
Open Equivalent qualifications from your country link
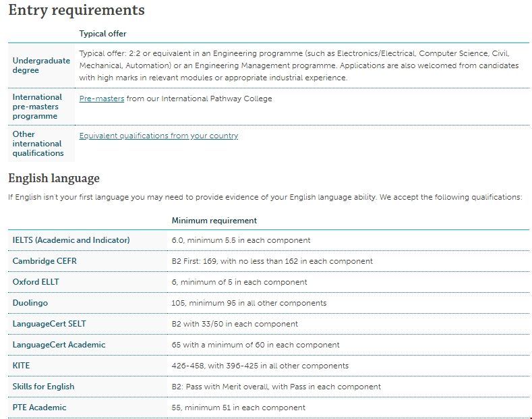pos(158,136)
